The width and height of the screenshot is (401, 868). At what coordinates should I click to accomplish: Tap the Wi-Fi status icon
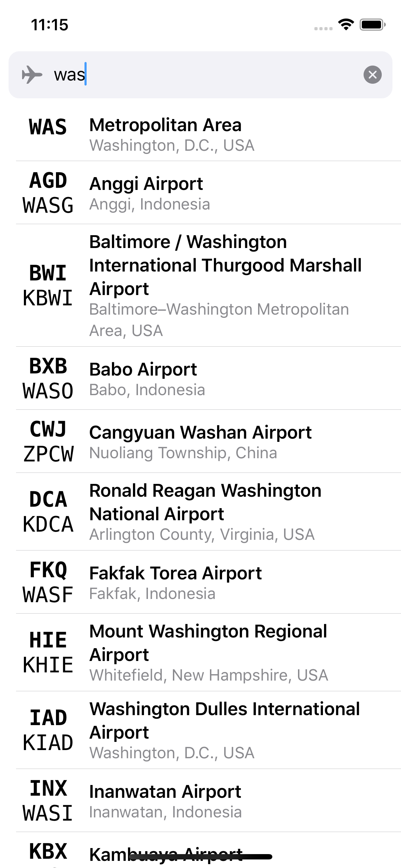345,24
